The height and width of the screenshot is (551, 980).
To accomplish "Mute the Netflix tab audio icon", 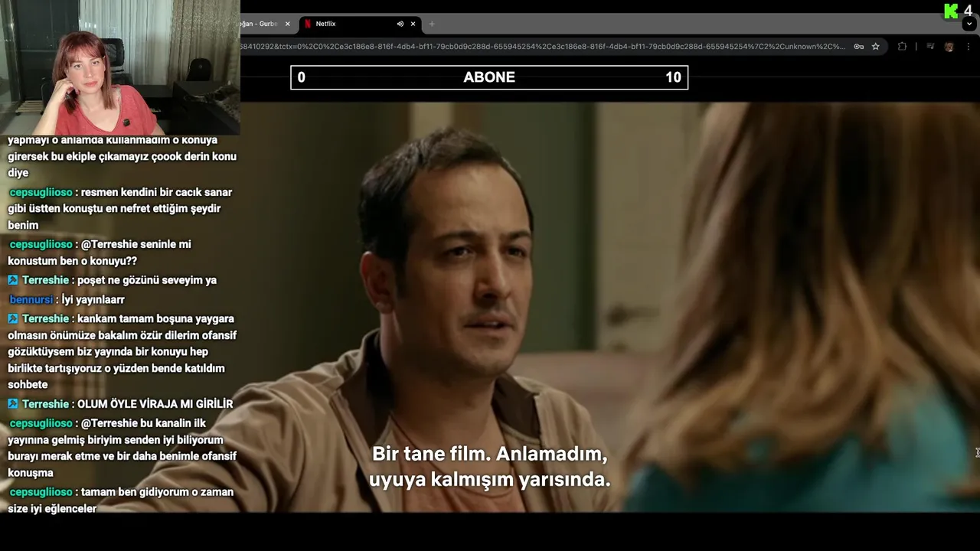I will click(400, 24).
